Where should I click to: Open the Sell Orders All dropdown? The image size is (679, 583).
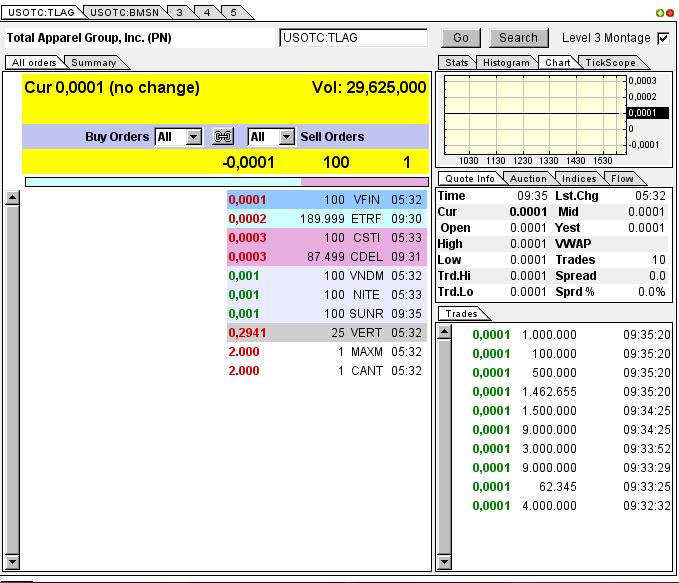point(271,137)
